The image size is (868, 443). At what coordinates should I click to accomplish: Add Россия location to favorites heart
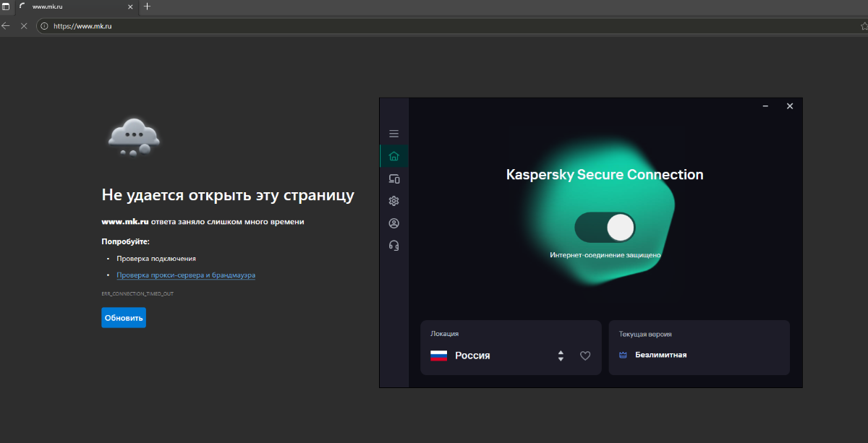585,356
